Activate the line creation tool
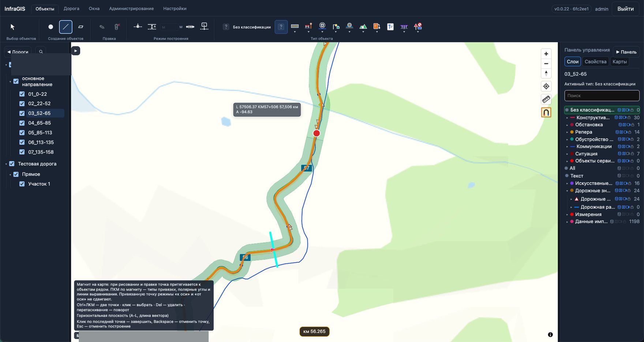Viewport: 644px width, 342px height. point(65,27)
